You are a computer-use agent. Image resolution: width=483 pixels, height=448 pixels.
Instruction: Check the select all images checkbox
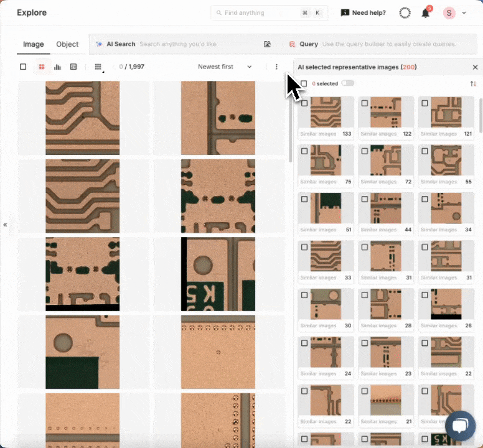coord(23,67)
